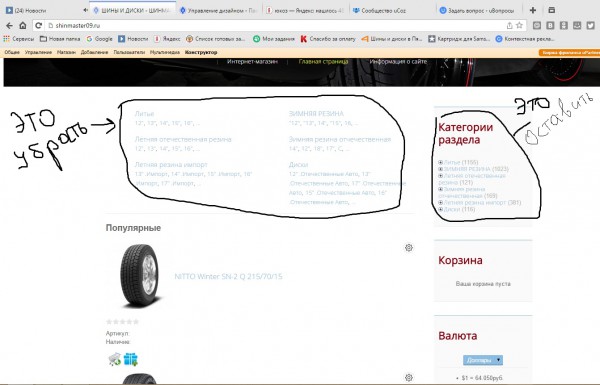600x385 pixels.
Task: Open the Twitter extension icon
Action: [590, 26]
